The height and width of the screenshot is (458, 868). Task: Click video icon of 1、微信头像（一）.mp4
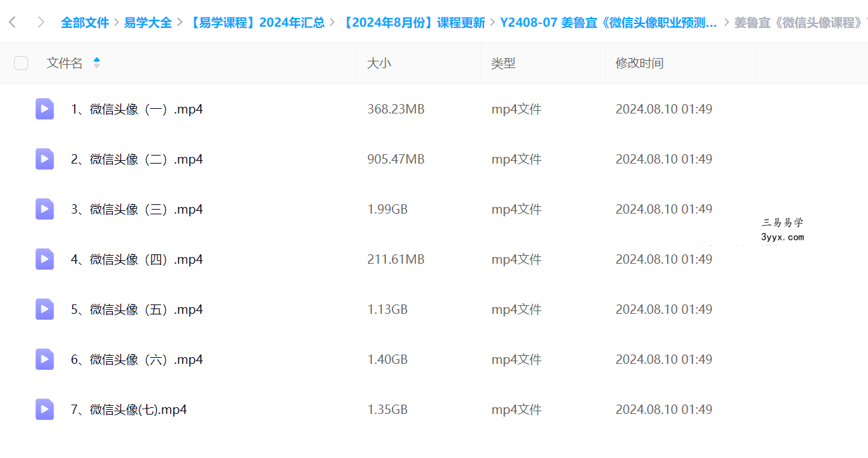tap(45, 109)
